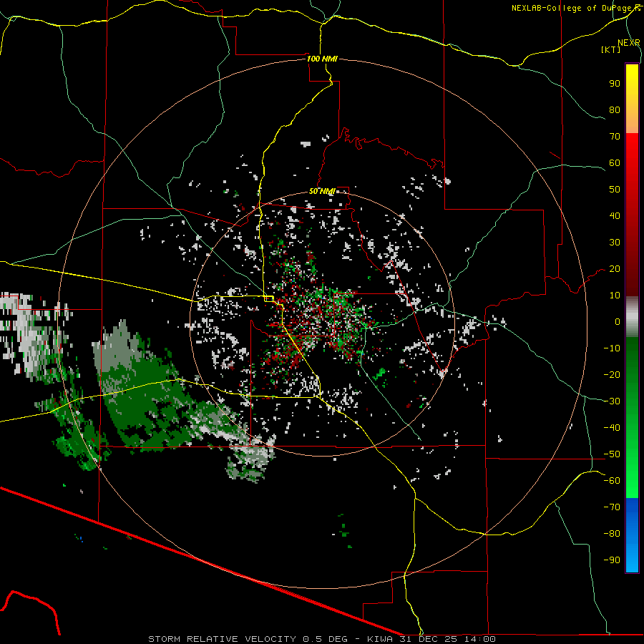Click the 70 value on the velocity scale
Image resolution: width=644 pixels, height=644 pixels.
pyautogui.click(x=615, y=137)
